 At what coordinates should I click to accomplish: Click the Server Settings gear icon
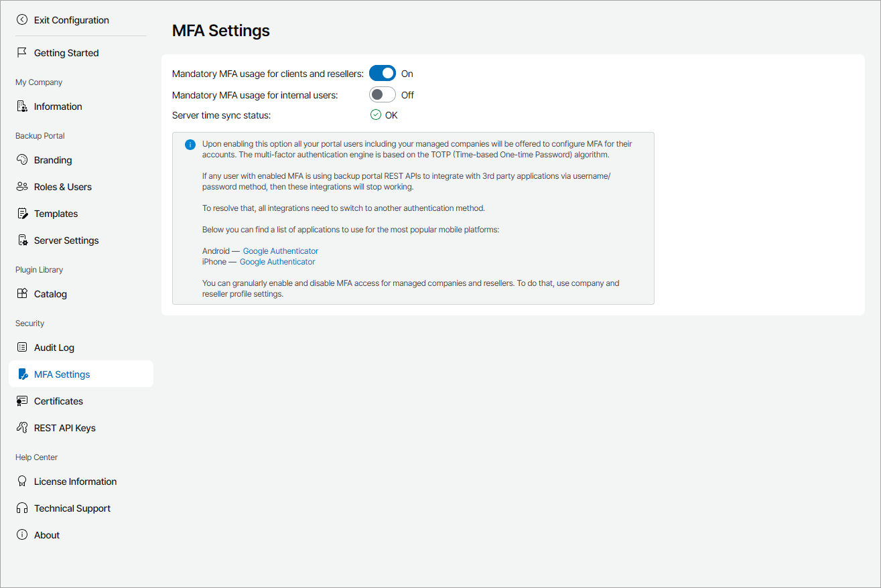coord(22,240)
